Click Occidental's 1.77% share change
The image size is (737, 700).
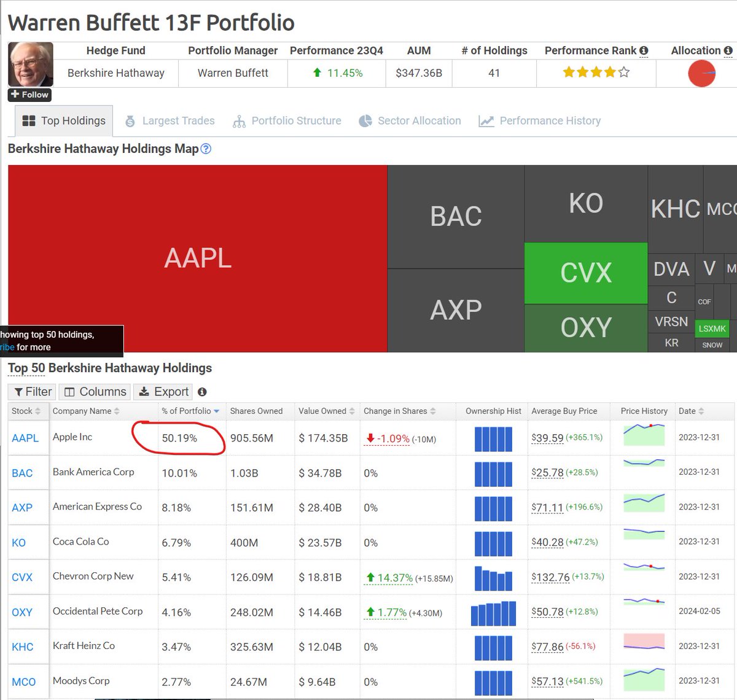386,612
